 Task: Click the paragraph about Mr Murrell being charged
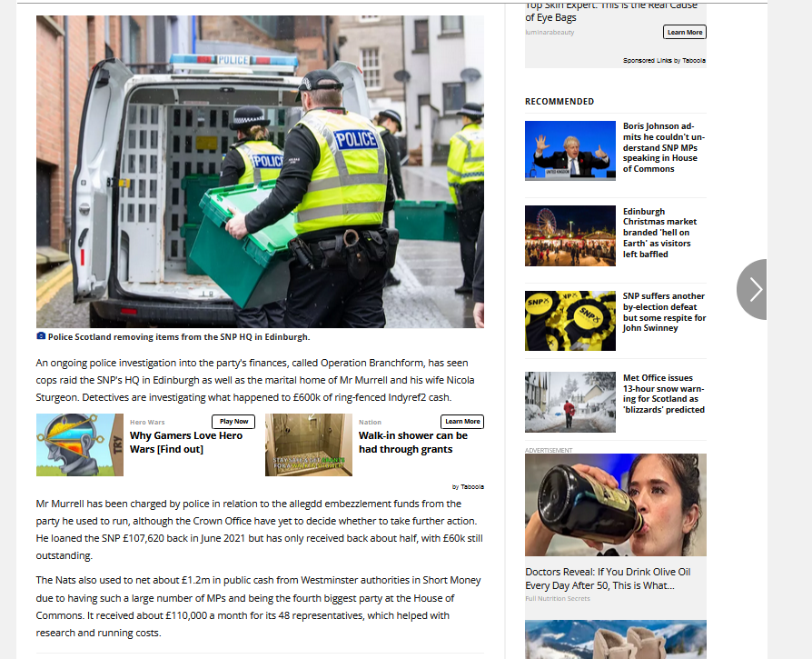pyautogui.click(x=260, y=530)
